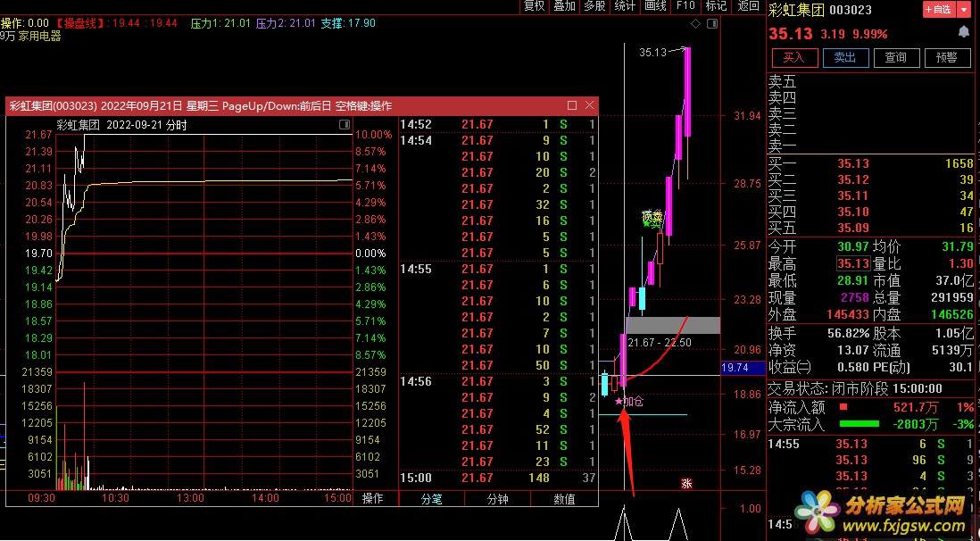This screenshot has height=541, width=980.
Task: Click the 交易状态 闭市阶段 status line
Action: click(x=855, y=389)
